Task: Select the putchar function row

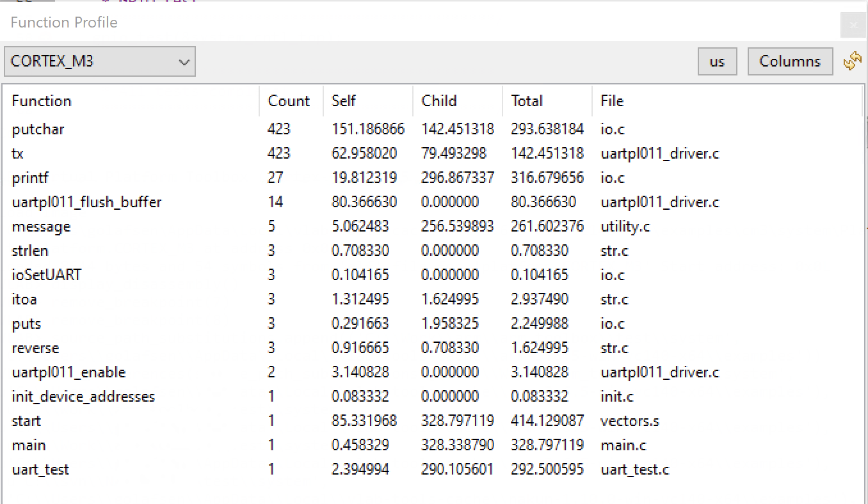Action: coord(433,129)
